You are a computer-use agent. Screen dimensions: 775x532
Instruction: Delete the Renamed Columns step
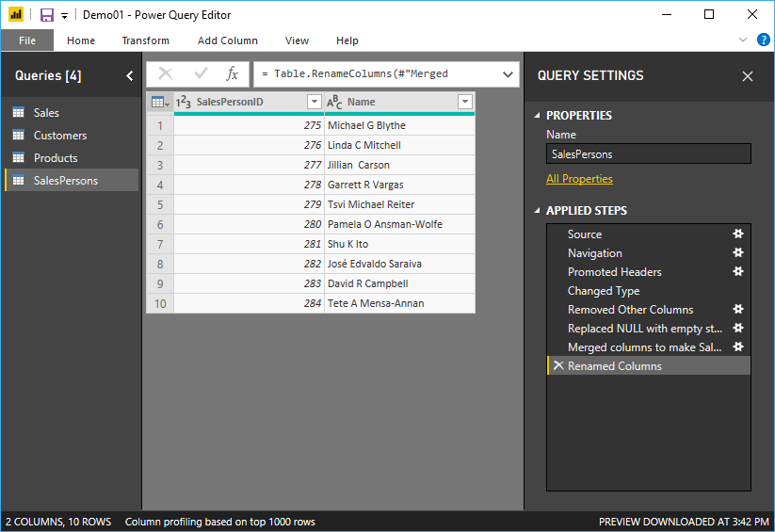(x=558, y=365)
